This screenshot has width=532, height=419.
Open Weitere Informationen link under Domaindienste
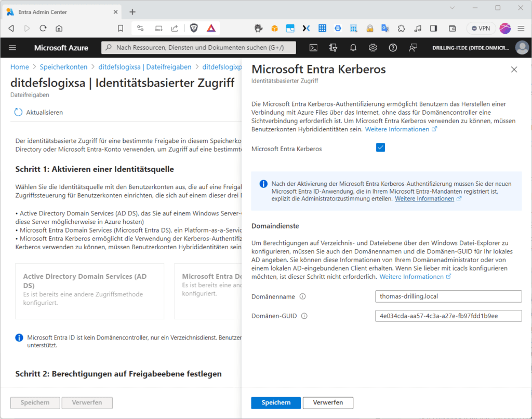point(415,277)
